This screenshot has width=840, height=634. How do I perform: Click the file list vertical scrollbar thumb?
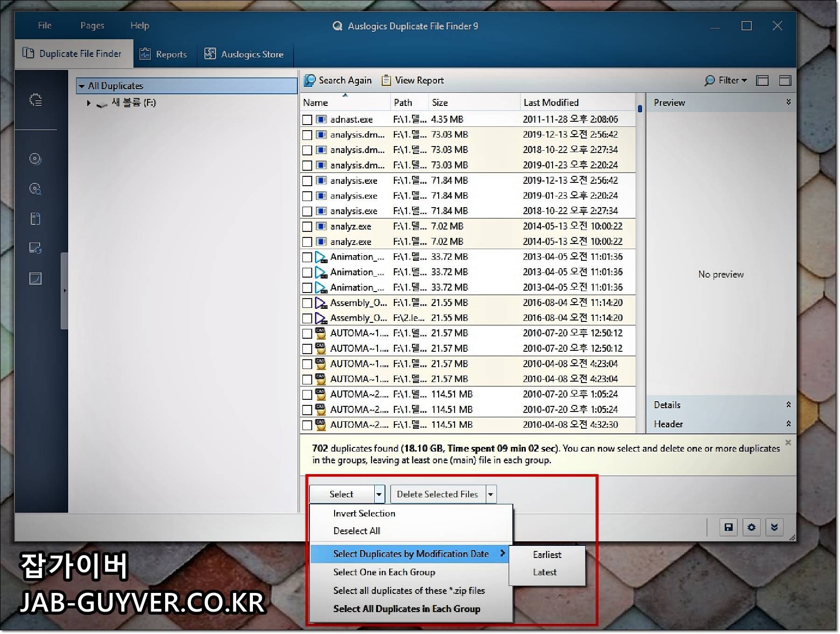click(640, 109)
